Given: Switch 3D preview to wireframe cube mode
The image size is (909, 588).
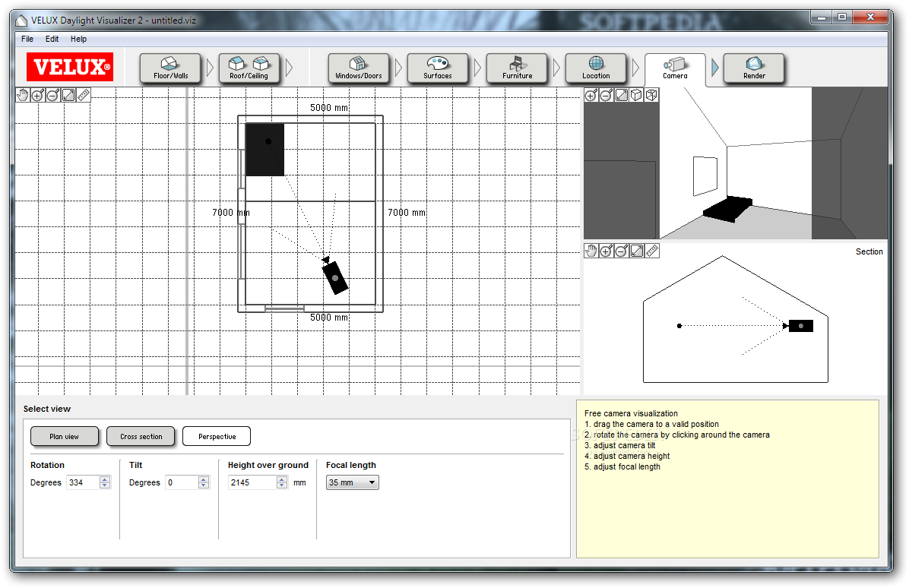Looking at the screenshot, I should click(x=651, y=95).
